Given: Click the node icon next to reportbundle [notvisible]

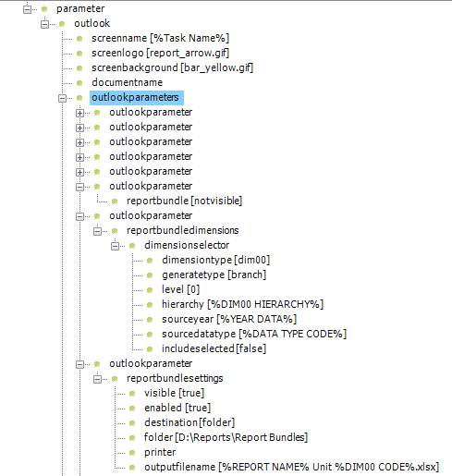Looking at the screenshot, I should point(115,201).
